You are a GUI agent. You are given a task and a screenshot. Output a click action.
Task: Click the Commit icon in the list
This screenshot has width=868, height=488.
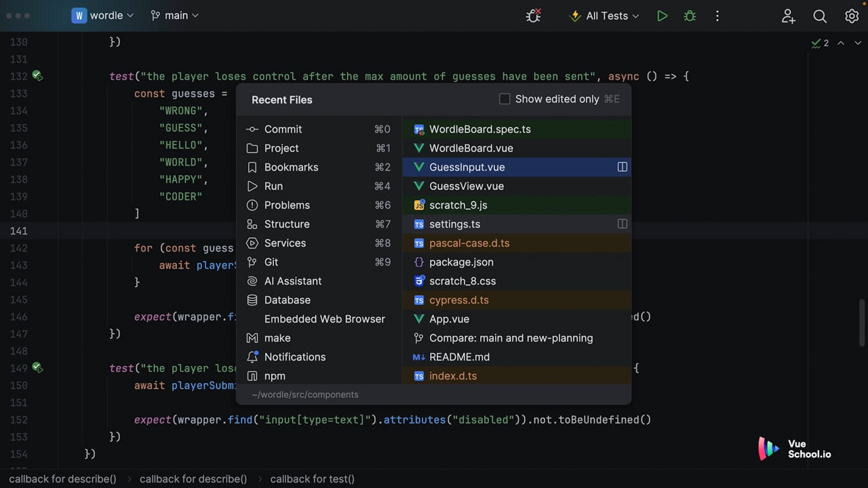252,129
